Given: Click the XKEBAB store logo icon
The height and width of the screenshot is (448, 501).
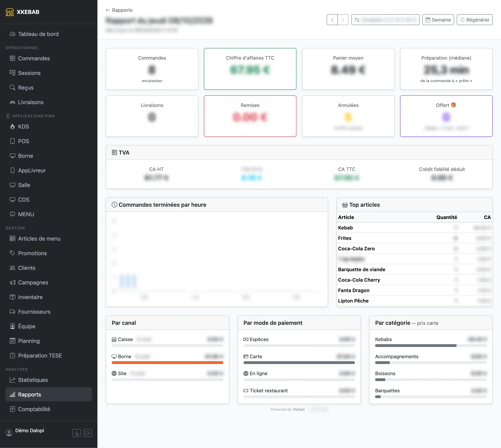Looking at the screenshot, I should 10,12.
